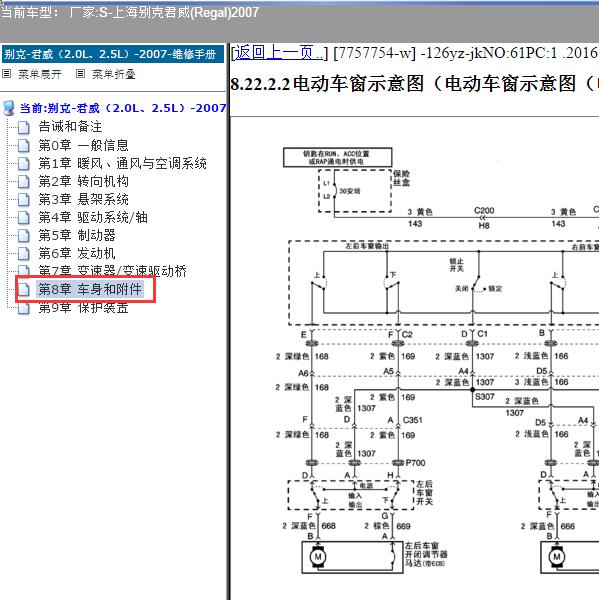Open 第1章 暖风、通风与空调系统

[x=122, y=163]
